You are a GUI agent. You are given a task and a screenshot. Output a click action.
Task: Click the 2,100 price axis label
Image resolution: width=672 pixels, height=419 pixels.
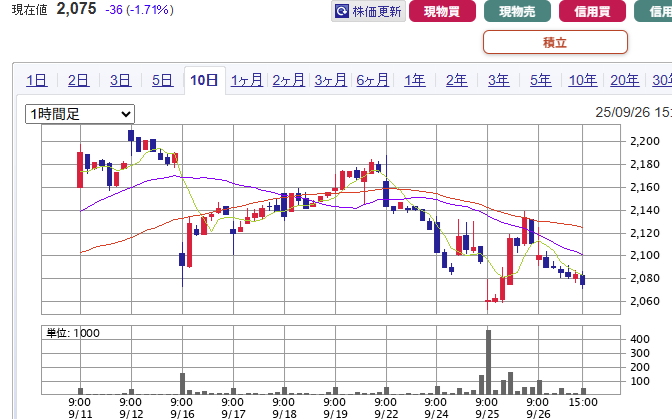(645, 255)
